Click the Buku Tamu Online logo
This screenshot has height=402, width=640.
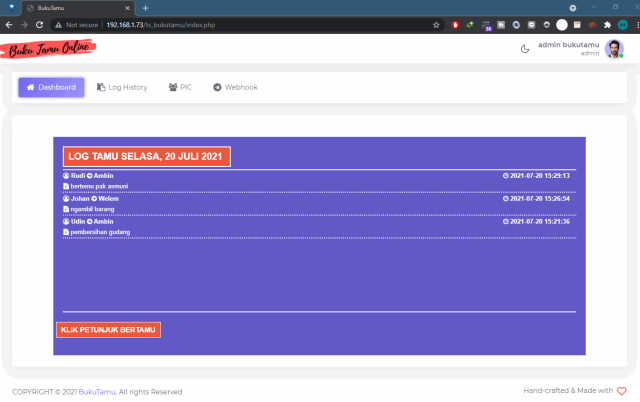[x=48, y=49]
